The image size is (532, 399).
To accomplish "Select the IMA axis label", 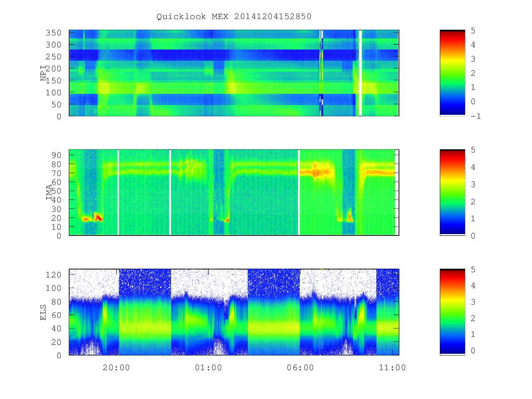I will tap(49, 192).
